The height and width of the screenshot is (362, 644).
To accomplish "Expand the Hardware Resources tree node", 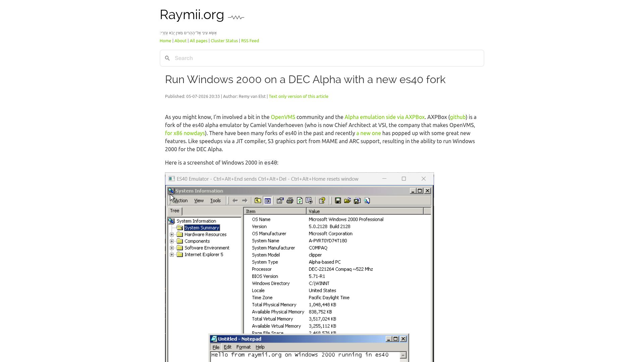I will 172,235.
